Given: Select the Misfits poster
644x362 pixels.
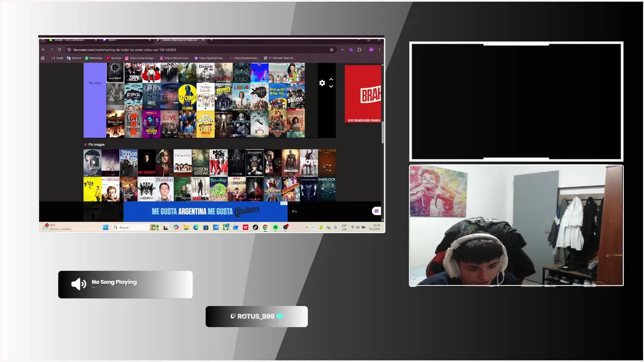Looking at the screenshot, I should (x=218, y=163).
